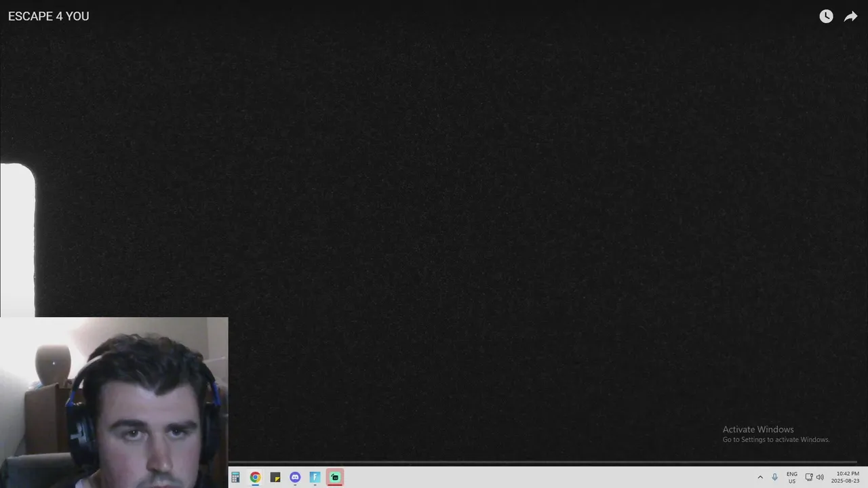868x488 pixels.
Task: Open Discord from the taskbar
Action: (295, 477)
